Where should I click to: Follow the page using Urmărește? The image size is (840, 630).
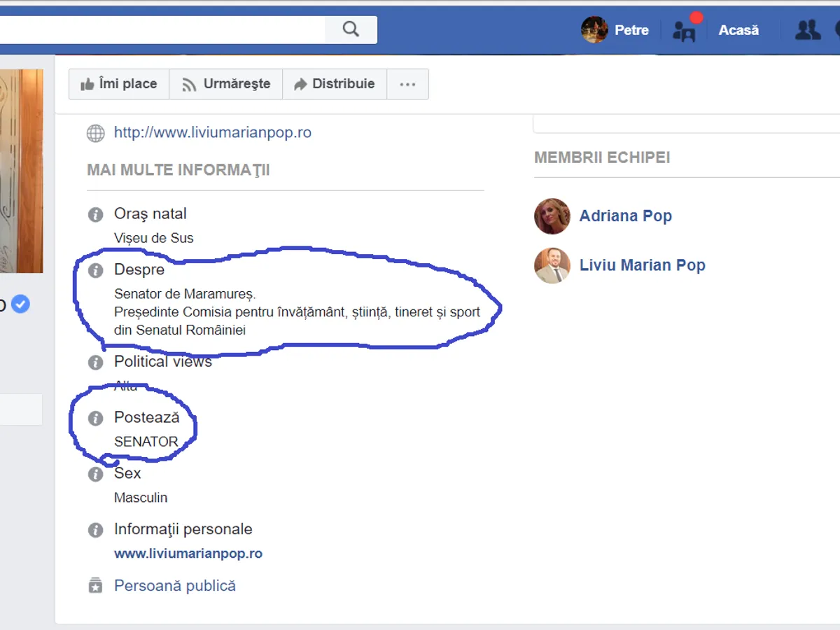225,84
